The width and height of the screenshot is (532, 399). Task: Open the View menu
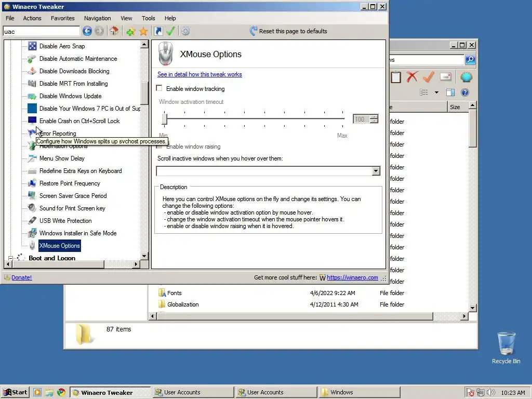click(x=126, y=18)
